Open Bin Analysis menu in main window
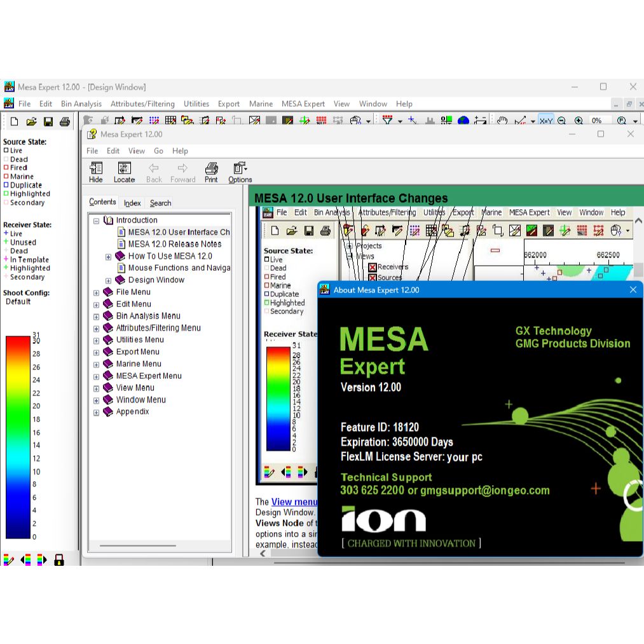 (81, 104)
